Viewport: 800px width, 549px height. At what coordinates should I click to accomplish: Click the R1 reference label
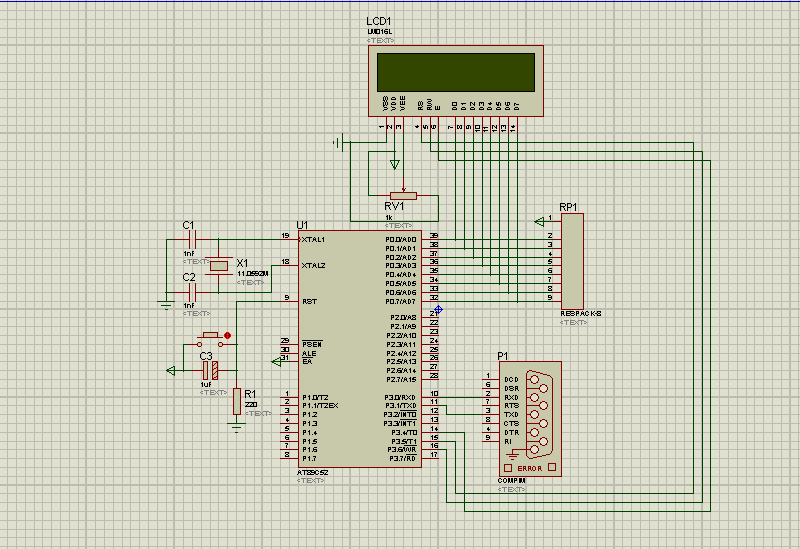click(250, 394)
